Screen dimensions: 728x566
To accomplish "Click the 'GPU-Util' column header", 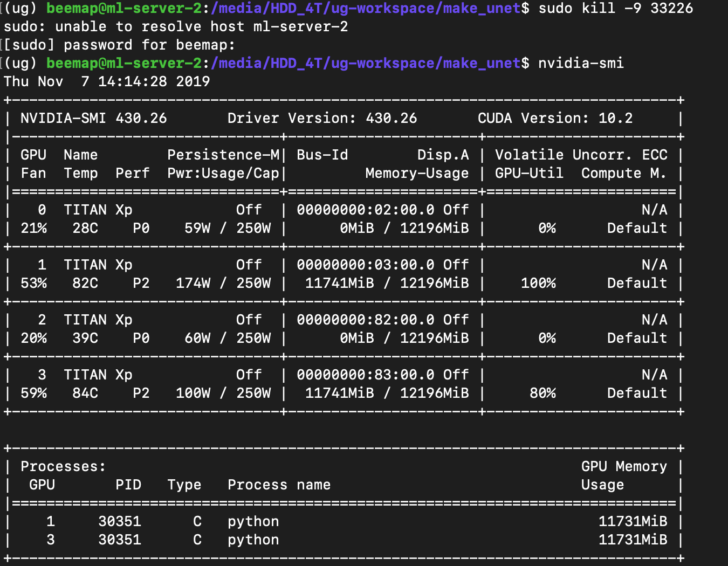I will point(530,173).
